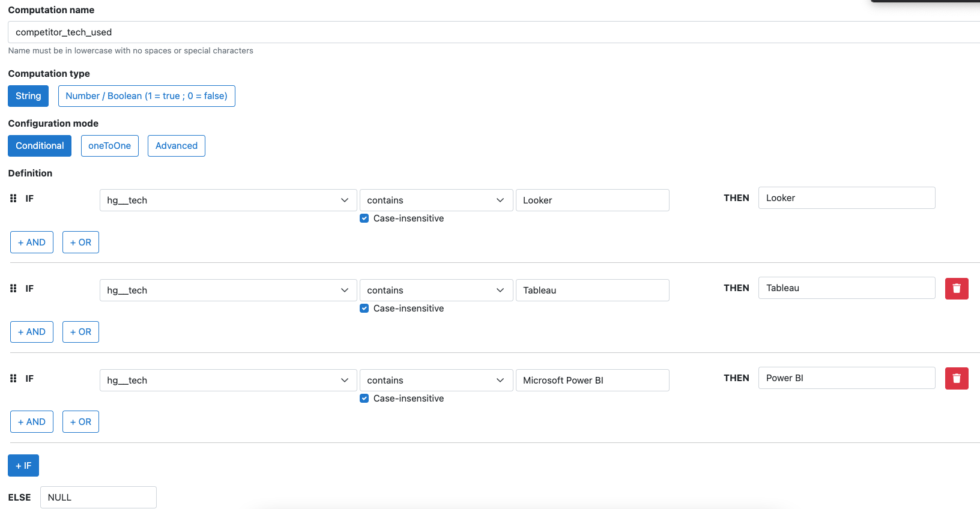Toggle Case-insensitive for the Tableau condition
980x509 pixels.
point(364,309)
